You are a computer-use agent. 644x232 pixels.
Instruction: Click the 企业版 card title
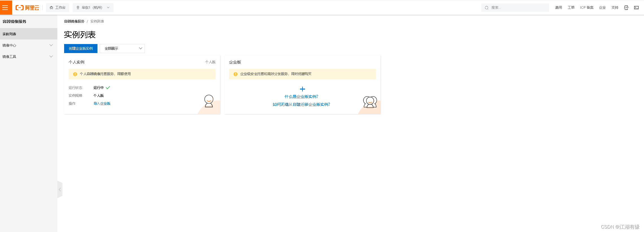tap(235, 62)
